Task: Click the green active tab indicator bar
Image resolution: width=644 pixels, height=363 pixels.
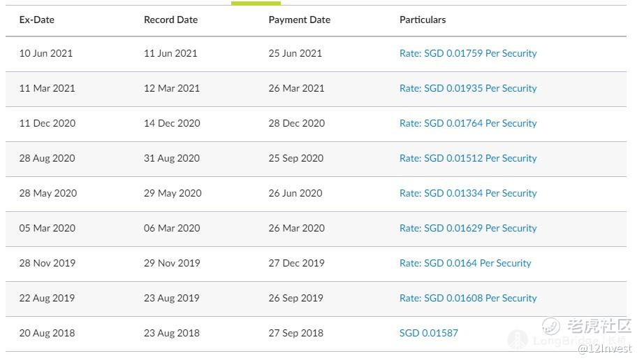Action: [256, 3]
